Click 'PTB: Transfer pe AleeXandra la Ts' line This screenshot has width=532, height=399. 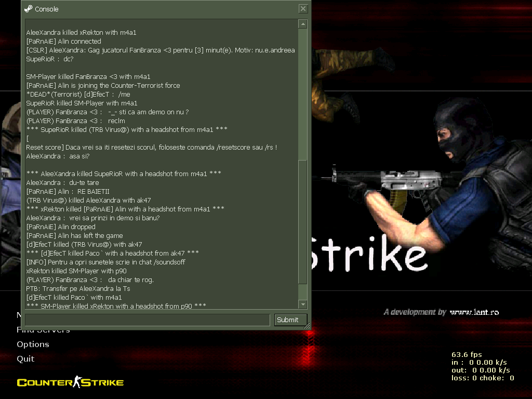tap(78, 288)
